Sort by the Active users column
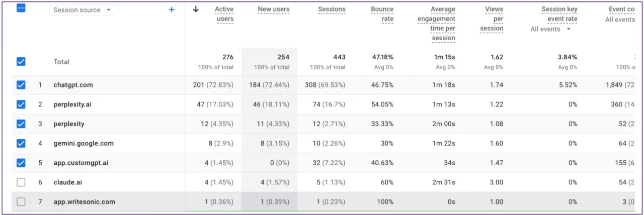The height and width of the screenshot is (215, 644). point(224,14)
